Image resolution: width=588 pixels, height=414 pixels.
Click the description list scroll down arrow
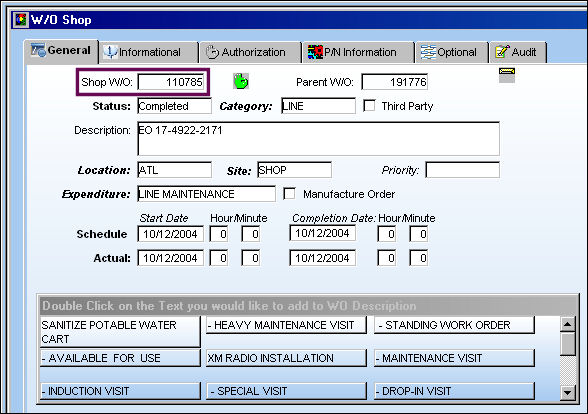567,393
